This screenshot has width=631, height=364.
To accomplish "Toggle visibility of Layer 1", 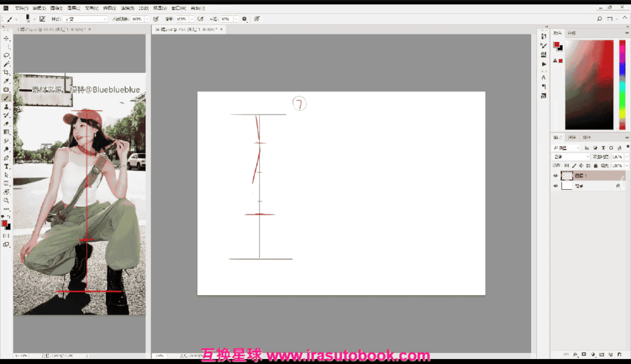I will 555,176.
